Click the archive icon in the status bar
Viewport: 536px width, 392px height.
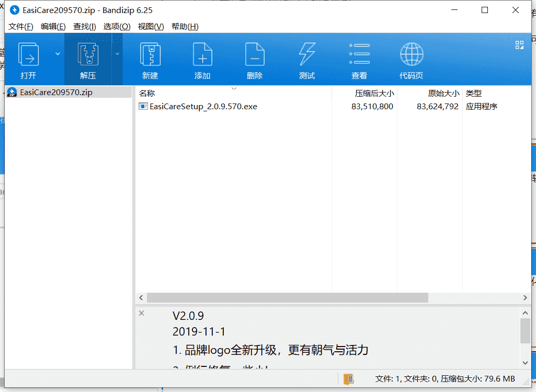click(x=348, y=379)
